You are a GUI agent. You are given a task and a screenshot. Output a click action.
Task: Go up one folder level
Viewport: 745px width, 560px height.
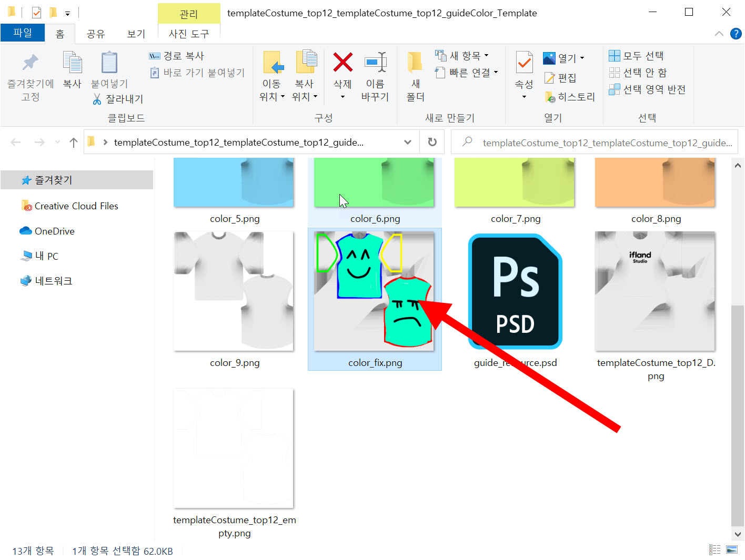tap(74, 142)
